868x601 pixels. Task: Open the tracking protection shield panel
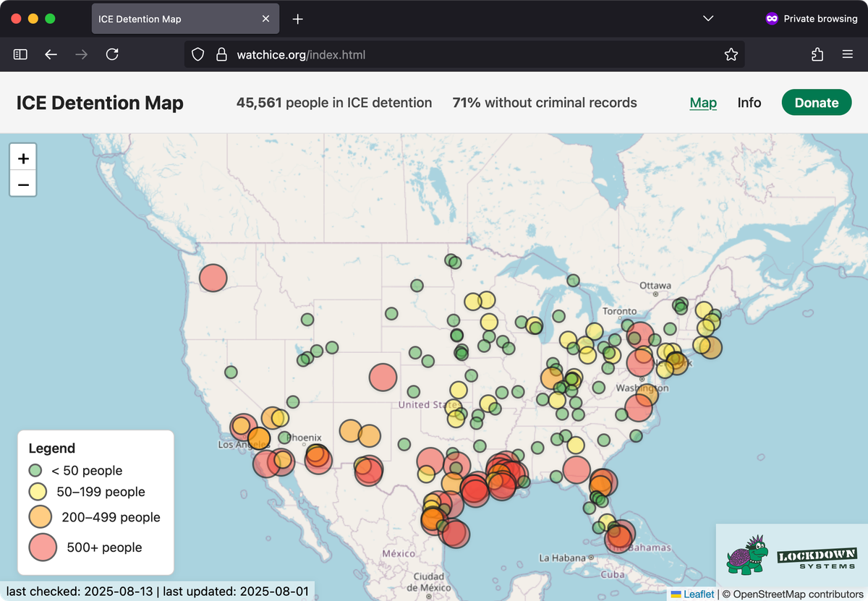197,54
